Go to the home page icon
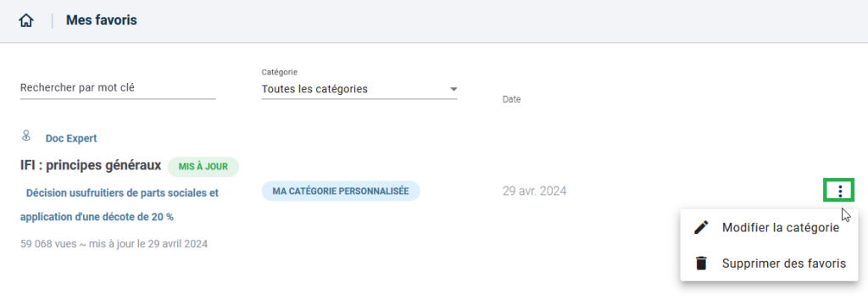 26,21
